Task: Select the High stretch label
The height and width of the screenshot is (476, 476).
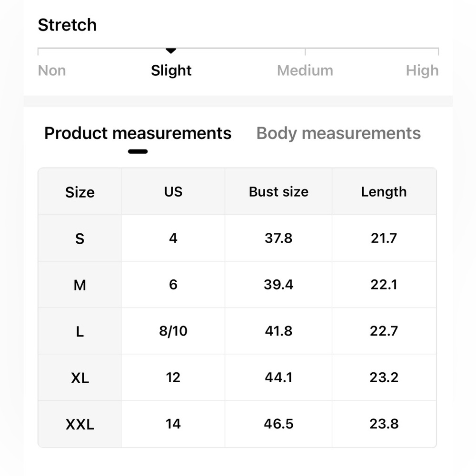Action: [422, 70]
